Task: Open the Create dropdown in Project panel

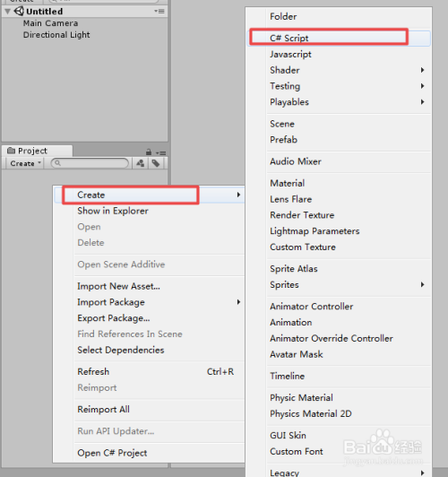Action: tap(25, 163)
